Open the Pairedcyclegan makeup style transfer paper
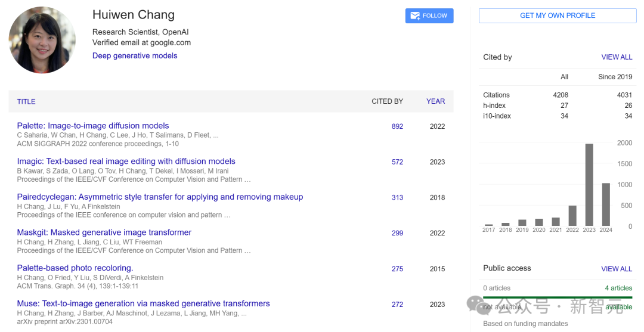This screenshot has width=644, height=332. (160, 197)
